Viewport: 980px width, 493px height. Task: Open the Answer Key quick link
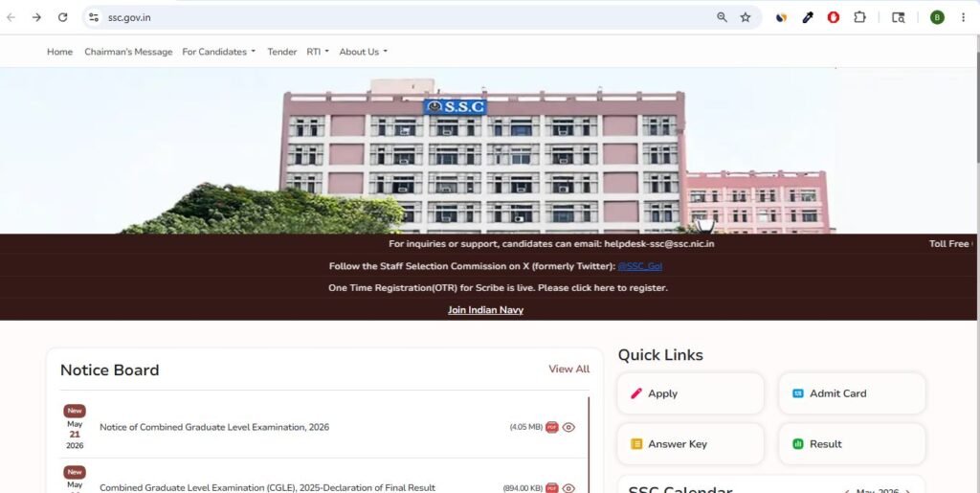(x=690, y=444)
